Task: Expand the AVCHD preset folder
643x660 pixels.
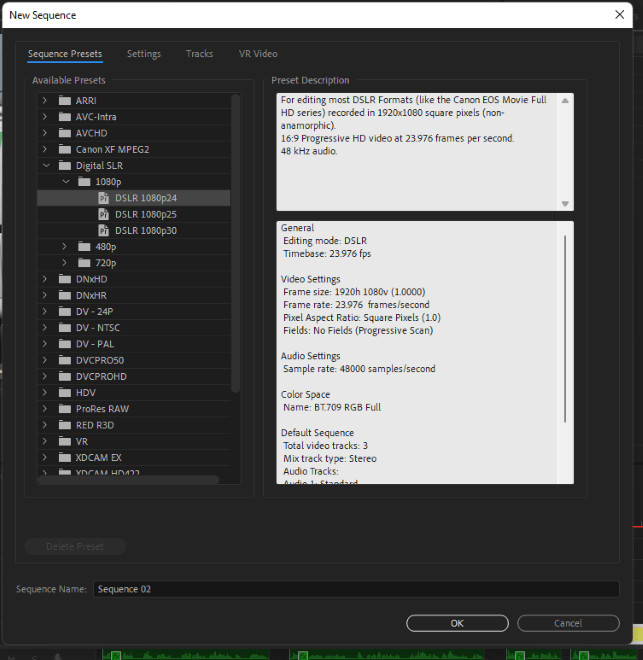Action: coord(45,133)
